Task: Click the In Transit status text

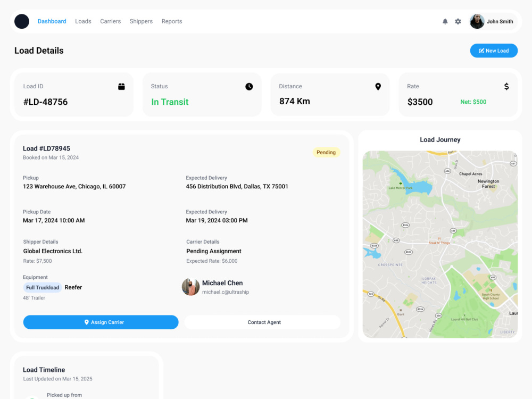Action: click(170, 102)
